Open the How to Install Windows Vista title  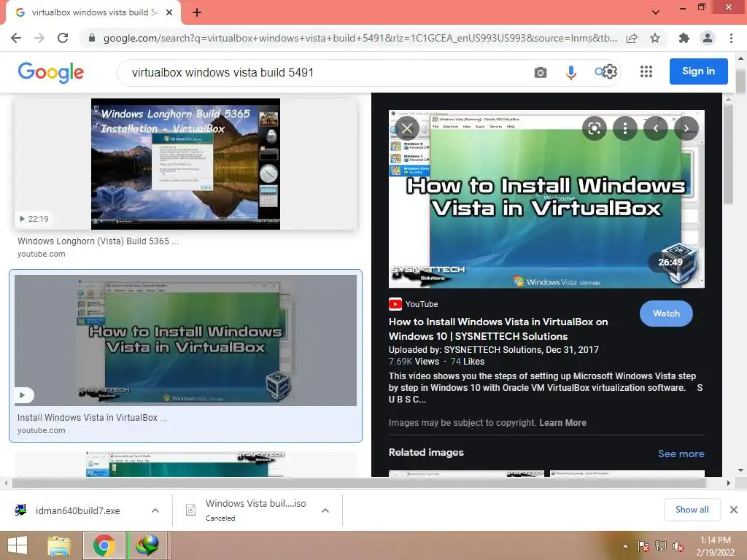(498, 329)
